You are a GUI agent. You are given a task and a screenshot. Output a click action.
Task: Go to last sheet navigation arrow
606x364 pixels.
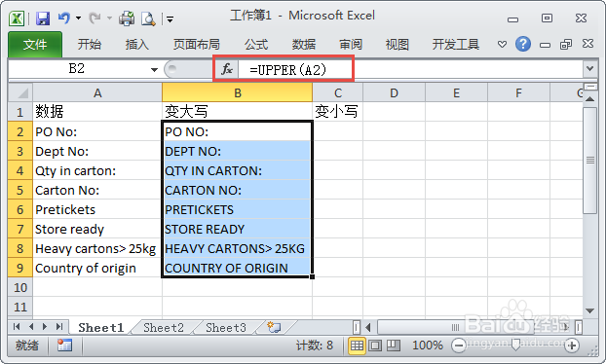[59, 327]
